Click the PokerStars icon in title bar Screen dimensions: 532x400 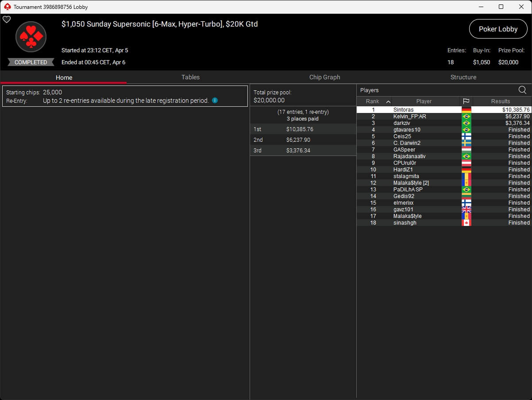pyautogui.click(x=7, y=7)
